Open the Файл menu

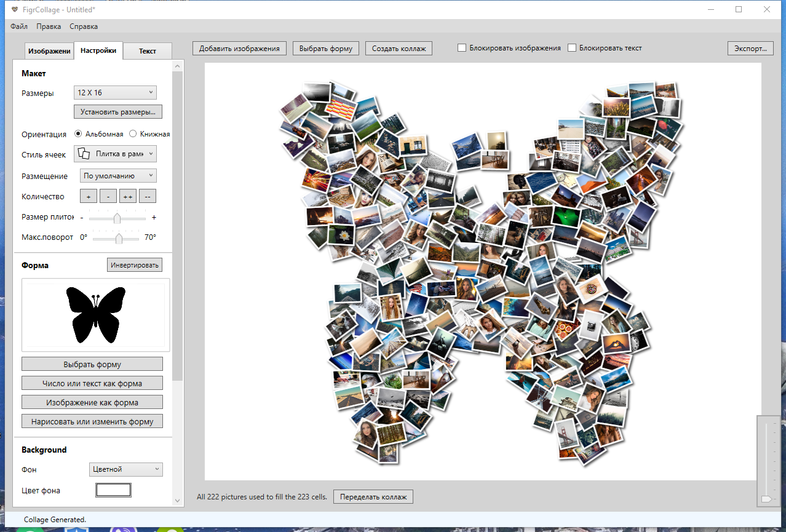click(19, 26)
